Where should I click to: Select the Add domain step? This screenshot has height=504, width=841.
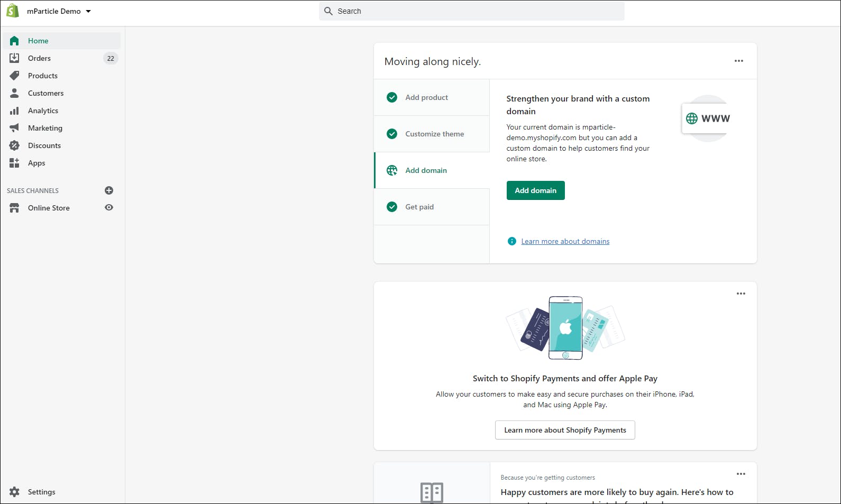432,170
